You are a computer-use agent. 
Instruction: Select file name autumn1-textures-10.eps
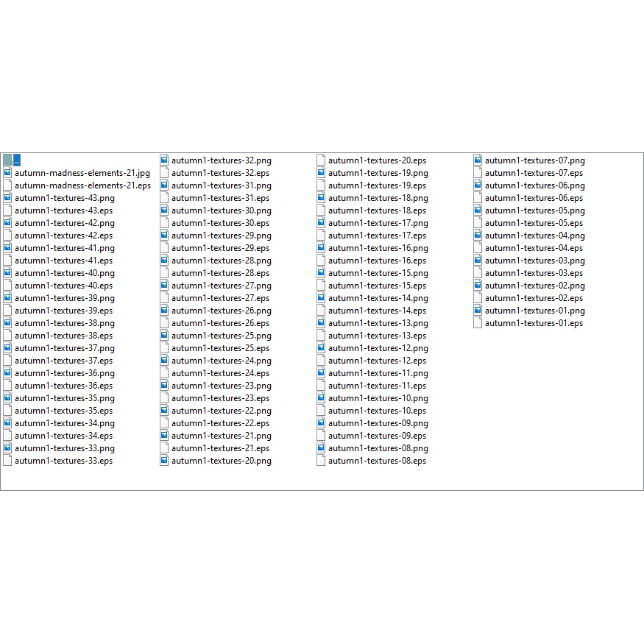click(x=377, y=411)
